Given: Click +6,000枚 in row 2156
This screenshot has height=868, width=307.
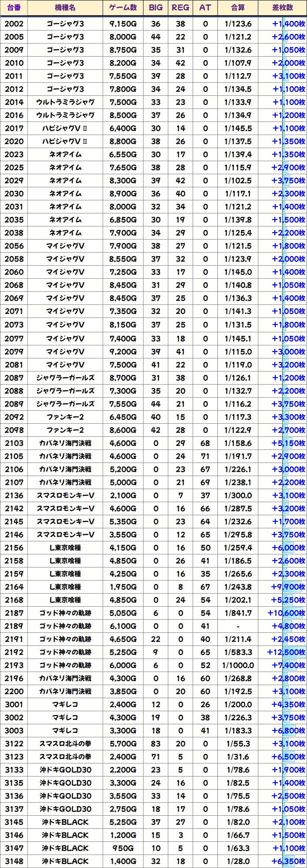Looking at the screenshot, I should click(289, 547).
